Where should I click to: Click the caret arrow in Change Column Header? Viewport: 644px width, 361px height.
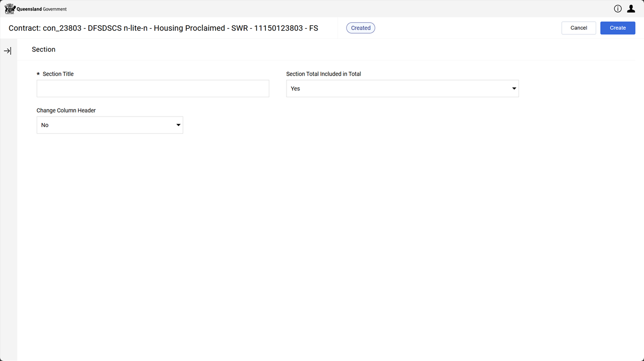tap(178, 125)
